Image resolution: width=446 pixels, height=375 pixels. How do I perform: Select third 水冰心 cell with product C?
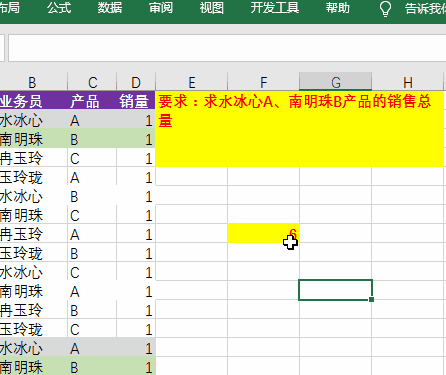(33, 272)
